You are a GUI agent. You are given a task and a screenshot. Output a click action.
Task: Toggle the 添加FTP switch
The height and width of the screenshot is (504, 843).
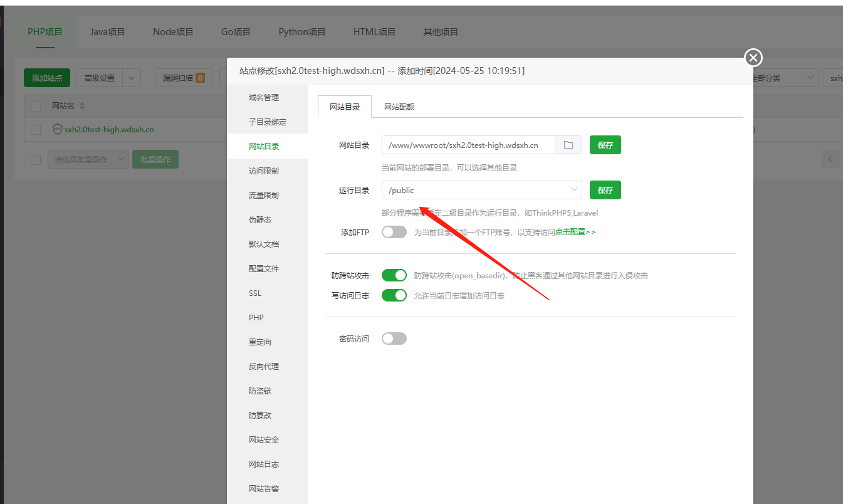coord(394,232)
